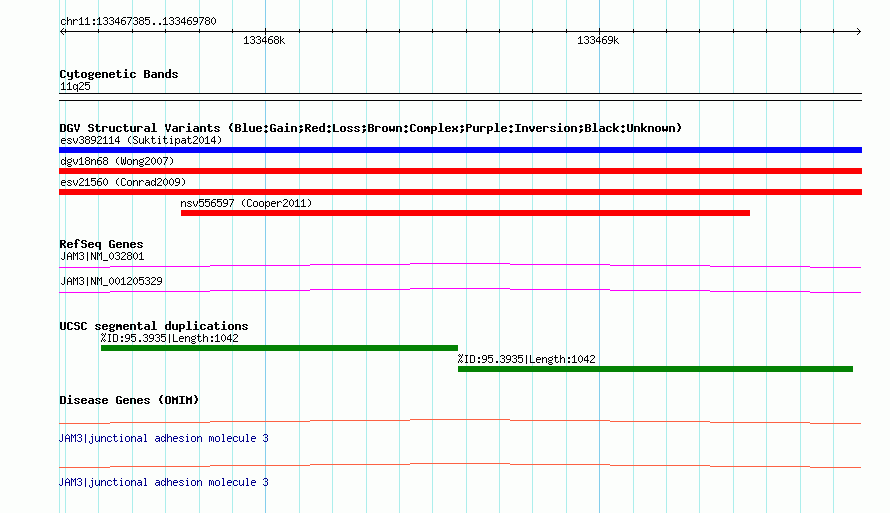The height and width of the screenshot is (513, 890).
Task: Click the UCSC segmental duplications track title
Action: (154, 326)
